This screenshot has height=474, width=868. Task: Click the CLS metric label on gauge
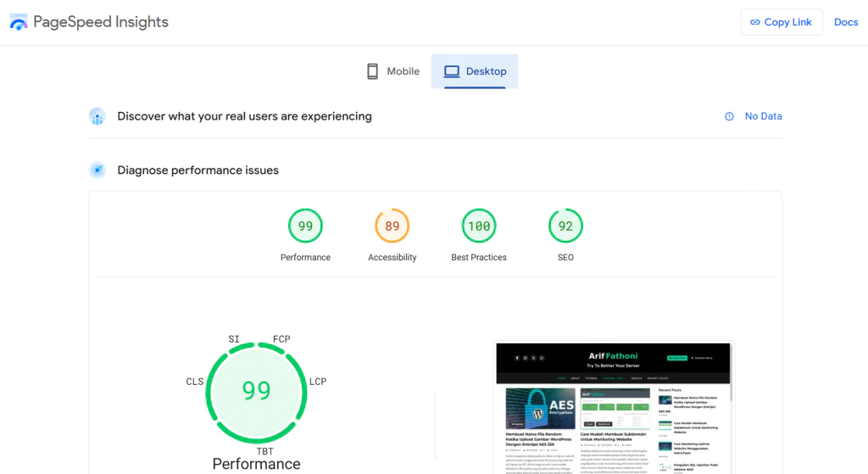click(195, 382)
